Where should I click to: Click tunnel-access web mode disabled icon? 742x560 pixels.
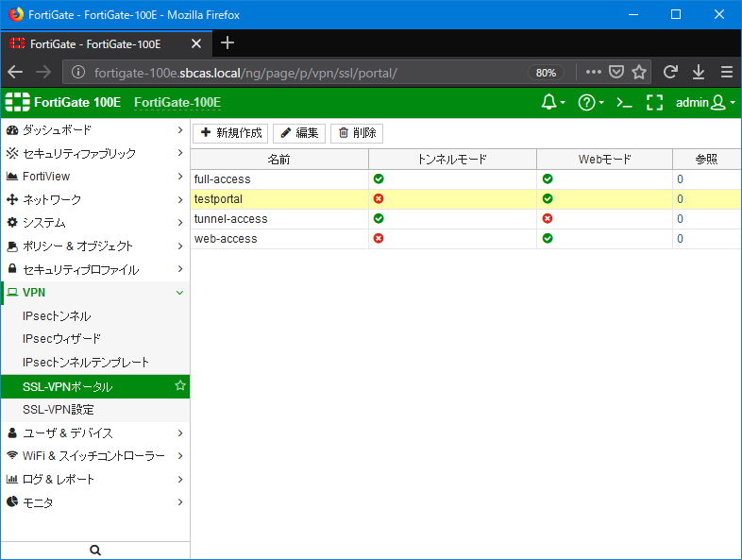point(548,219)
